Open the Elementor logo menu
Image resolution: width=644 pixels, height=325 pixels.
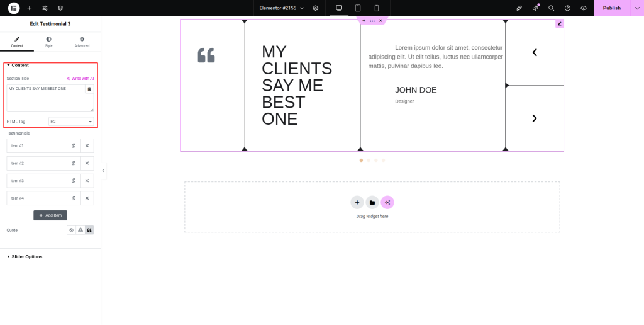click(14, 8)
